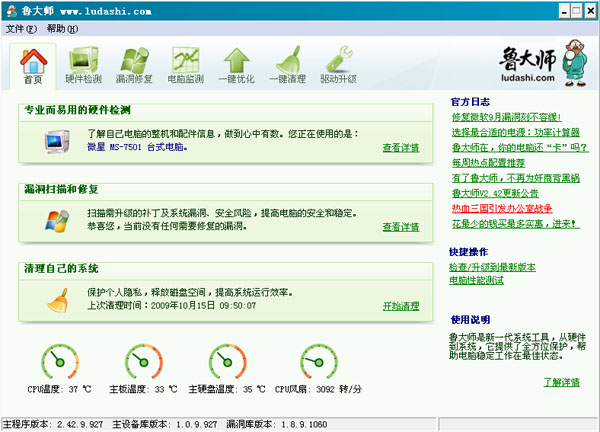Click the 主硬盘温度 gauge dial
The image size is (600, 432).
coord(227,362)
